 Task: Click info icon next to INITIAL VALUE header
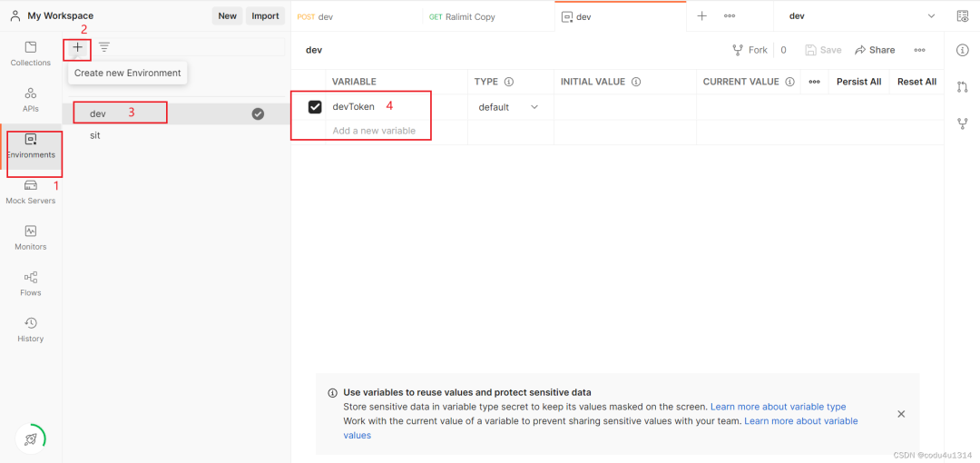(x=636, y=82)
